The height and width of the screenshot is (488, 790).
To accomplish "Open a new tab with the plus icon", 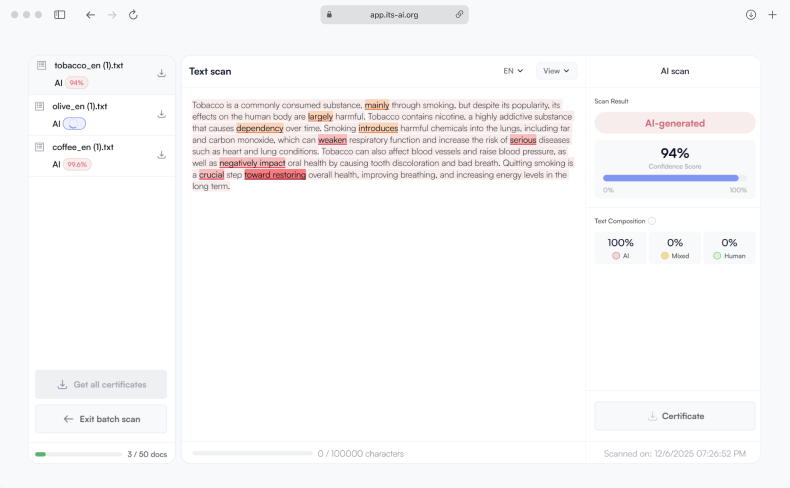I will 772,15.
